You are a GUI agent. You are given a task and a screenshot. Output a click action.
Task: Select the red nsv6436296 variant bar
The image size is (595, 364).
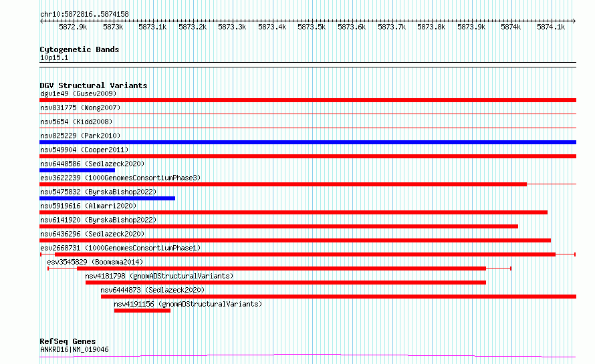pos(295,240)
